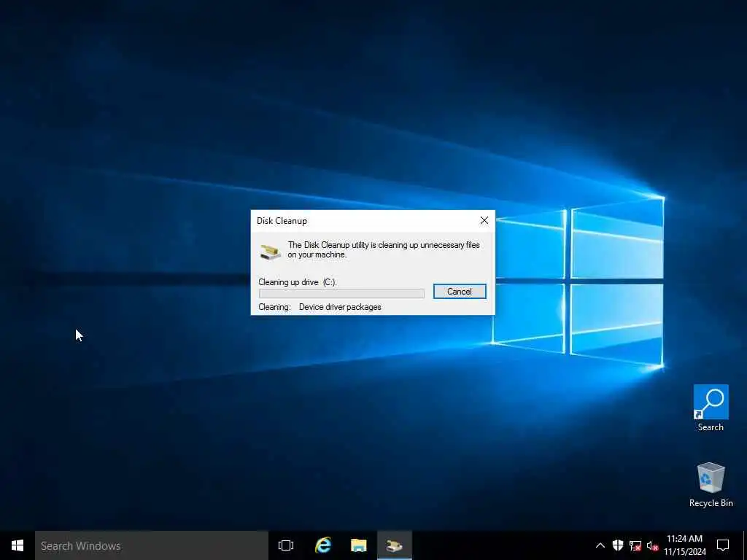The image size is (747, 560).
Task: Click the muted volume tray icon
Action: tap(652, 545)
